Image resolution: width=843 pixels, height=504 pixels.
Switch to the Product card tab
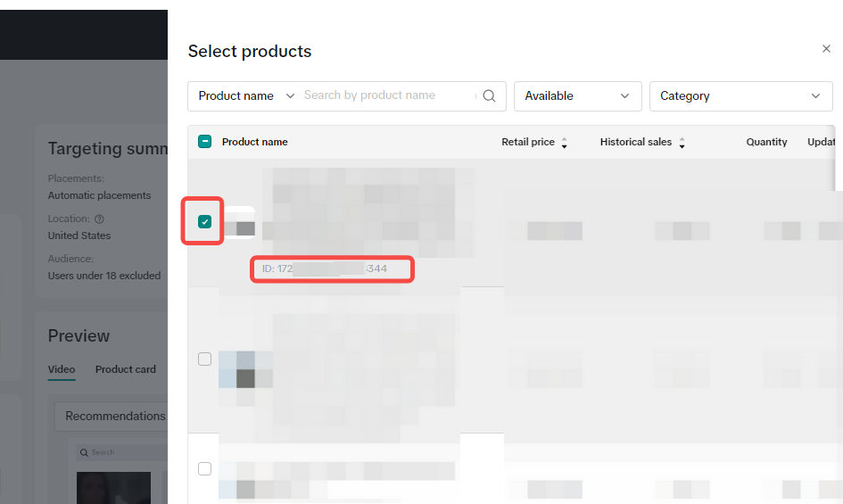point(125,369)
